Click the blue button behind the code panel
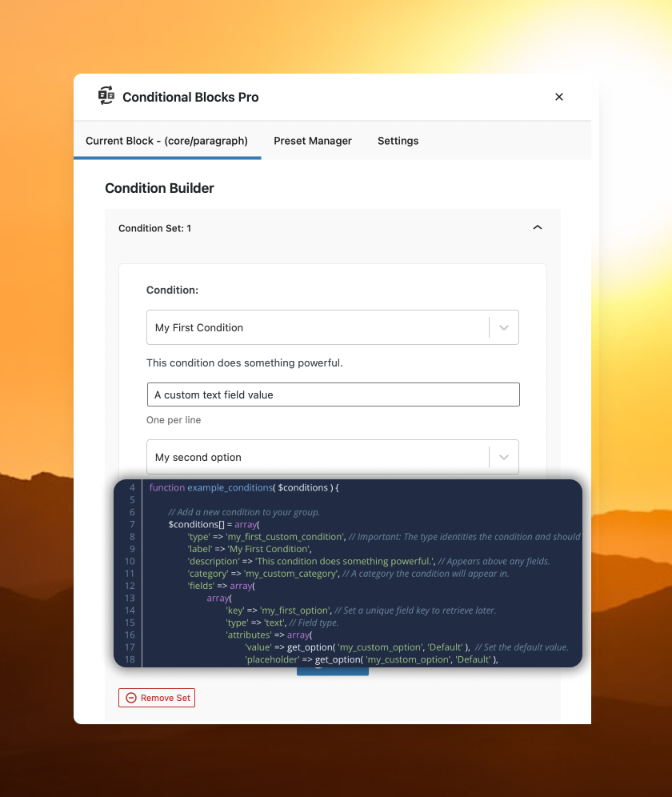Image resolution: width=672 pixels, height=797 pixels. [333, 671]
